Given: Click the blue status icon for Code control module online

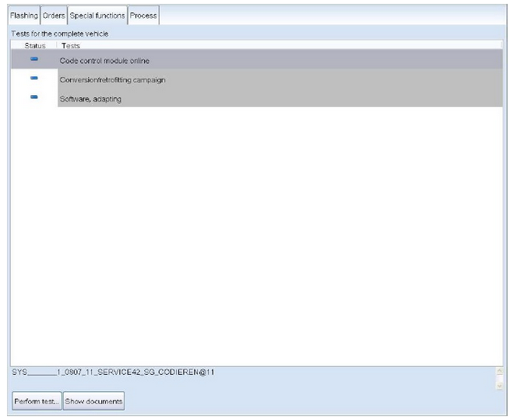Looking at the screenshot, I should coord(34,58).
